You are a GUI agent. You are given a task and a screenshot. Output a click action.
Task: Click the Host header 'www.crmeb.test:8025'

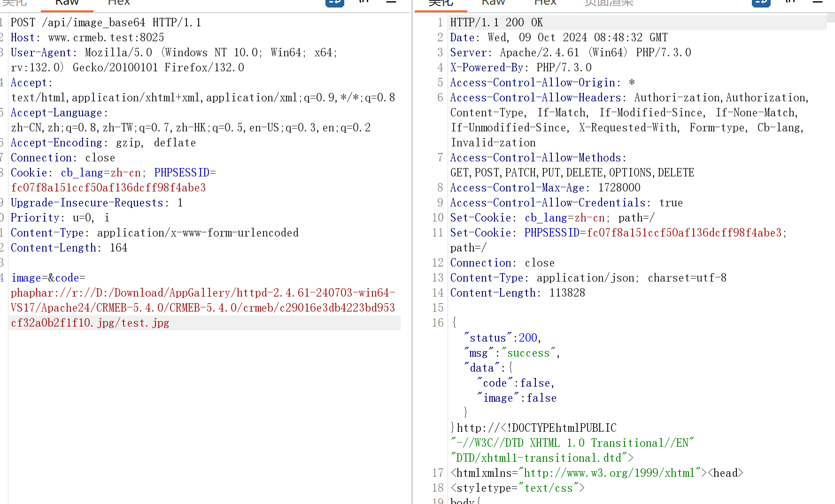click(x=106, y=38)
